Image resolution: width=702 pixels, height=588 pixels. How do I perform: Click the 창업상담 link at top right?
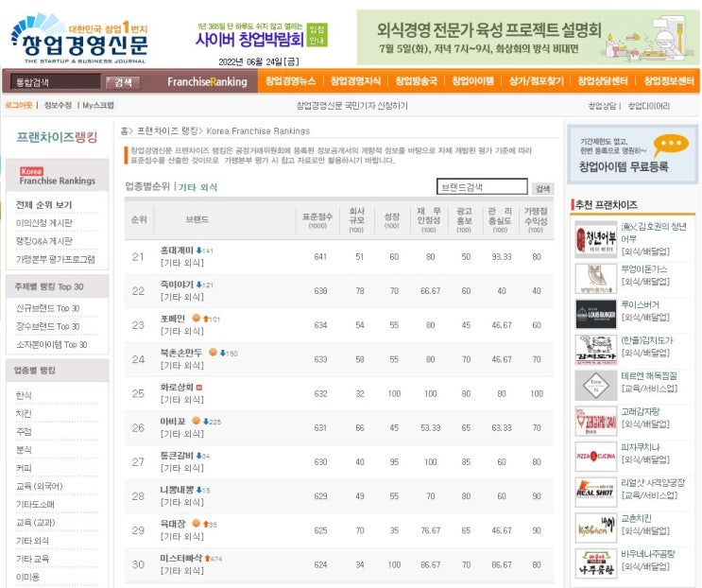coord(602,106)
